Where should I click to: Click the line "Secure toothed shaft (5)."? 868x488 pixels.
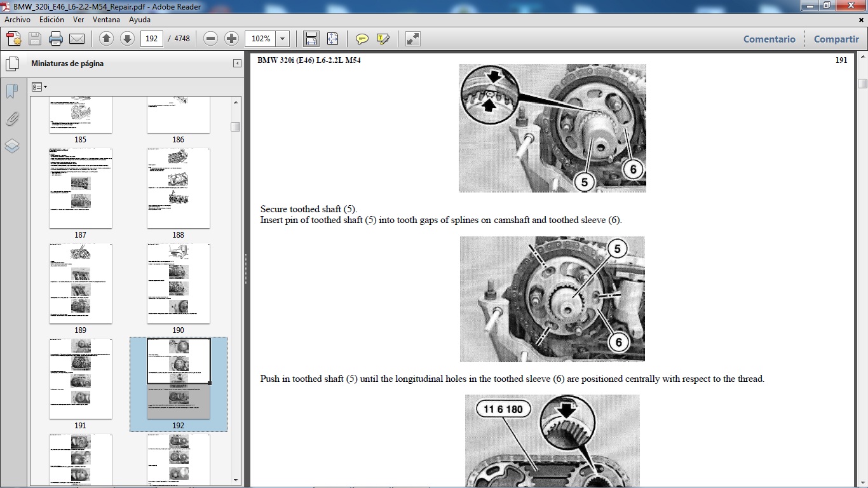click(309, 209)
